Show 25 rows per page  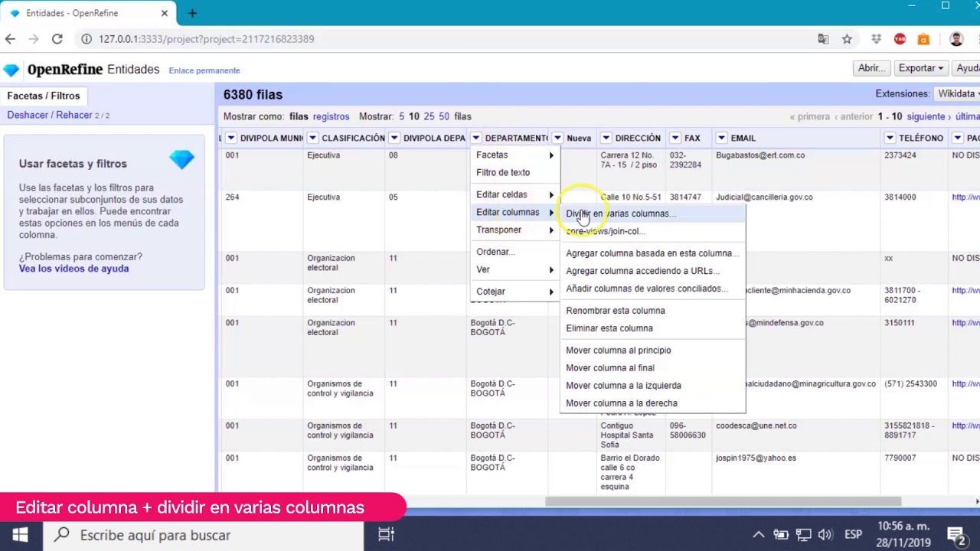[x=429, y=116]
